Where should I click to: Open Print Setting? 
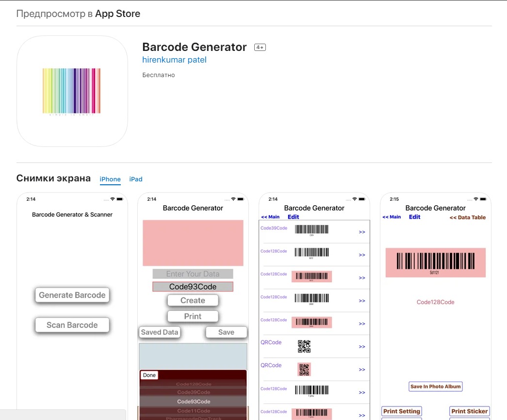coord(402,411)
